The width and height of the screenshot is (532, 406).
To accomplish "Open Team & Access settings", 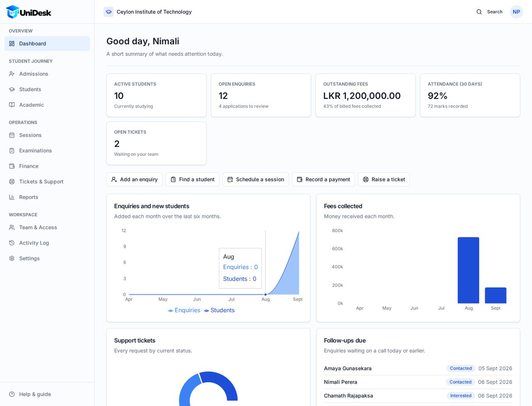I will tap(47, 227).
